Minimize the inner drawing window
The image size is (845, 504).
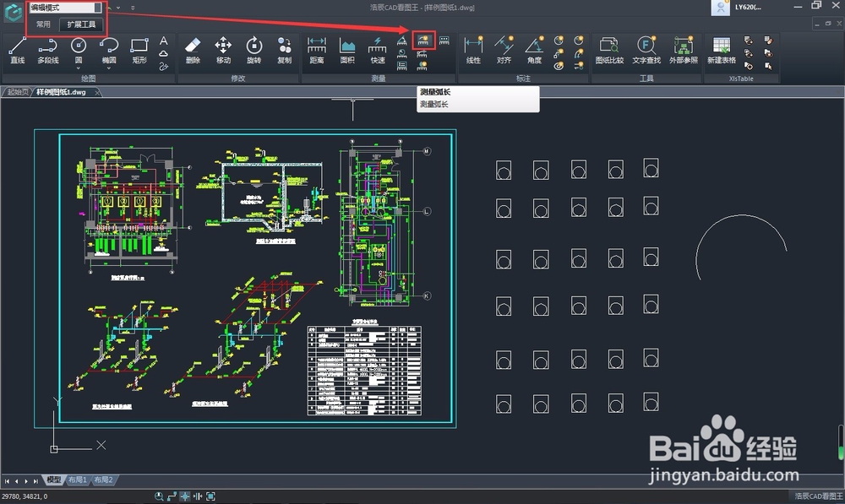pos(817,24)
